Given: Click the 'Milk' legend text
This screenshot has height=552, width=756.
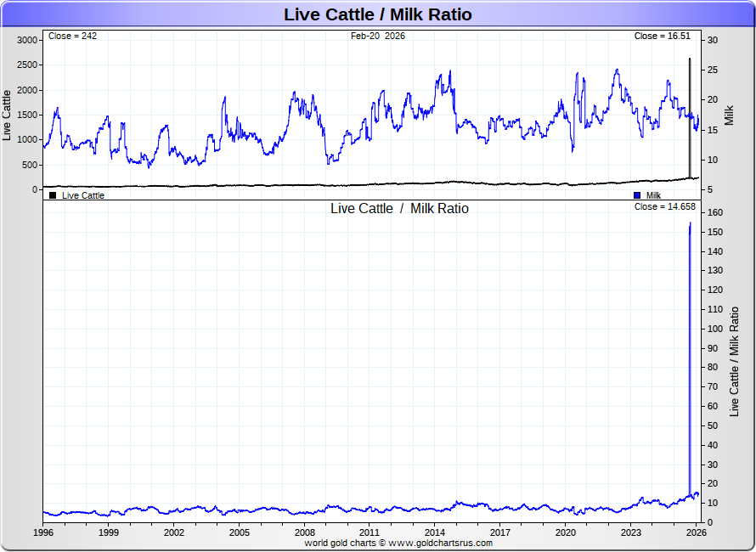Looking at the screenshot, I should click(653, 195).
